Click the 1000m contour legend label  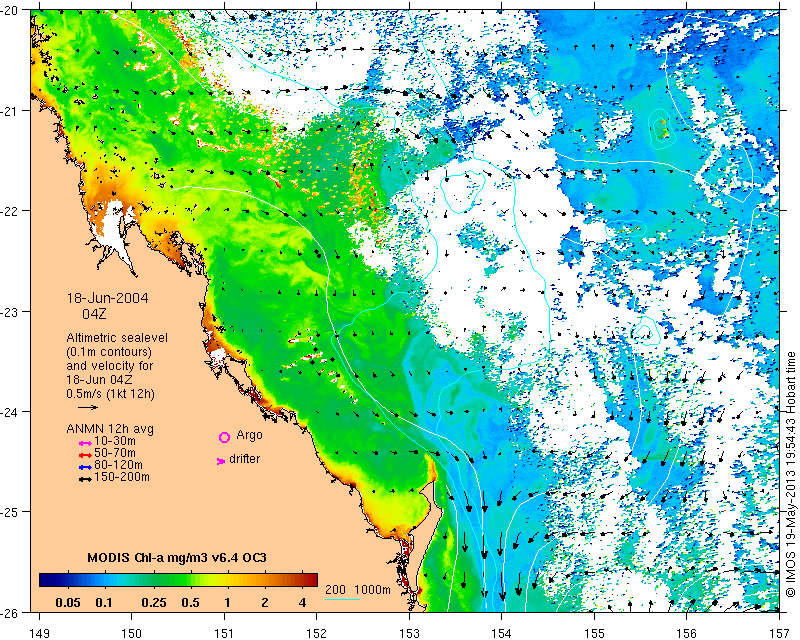[x=372, y=590]
